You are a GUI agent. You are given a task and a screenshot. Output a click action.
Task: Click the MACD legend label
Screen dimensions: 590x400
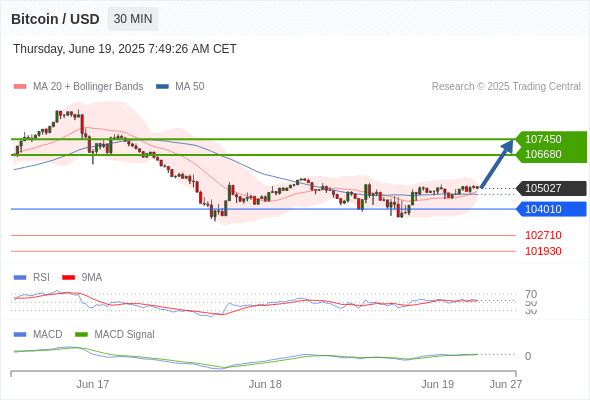click(47, 335)
